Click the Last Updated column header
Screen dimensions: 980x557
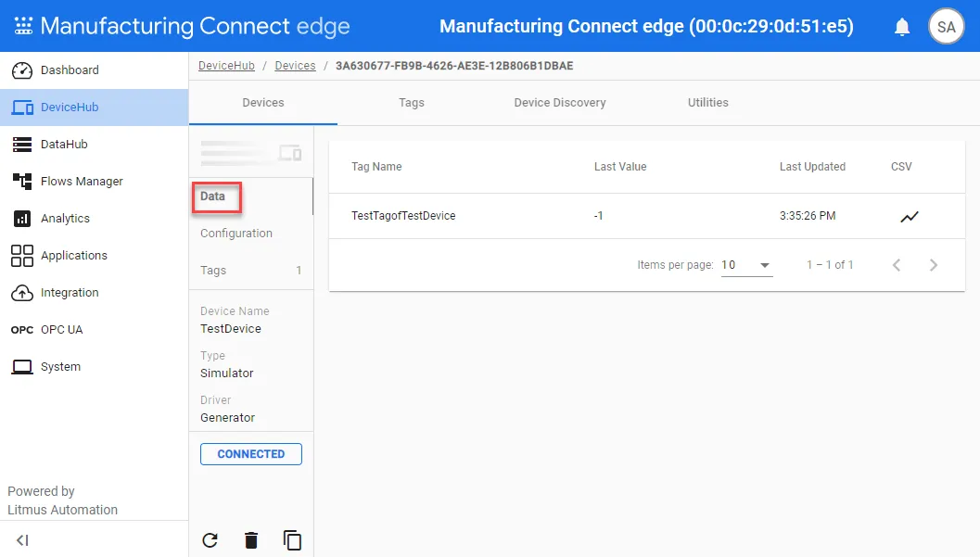[x=812, y=167]
